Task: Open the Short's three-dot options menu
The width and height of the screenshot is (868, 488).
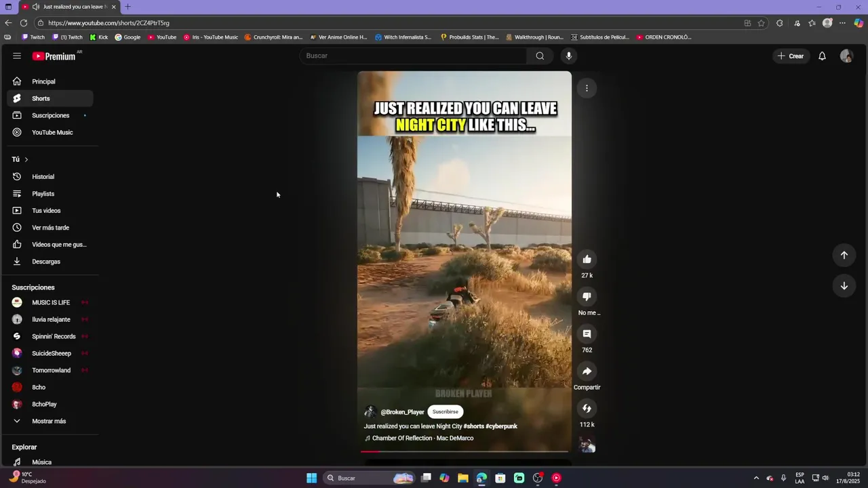Action: [x=587, y=88]
